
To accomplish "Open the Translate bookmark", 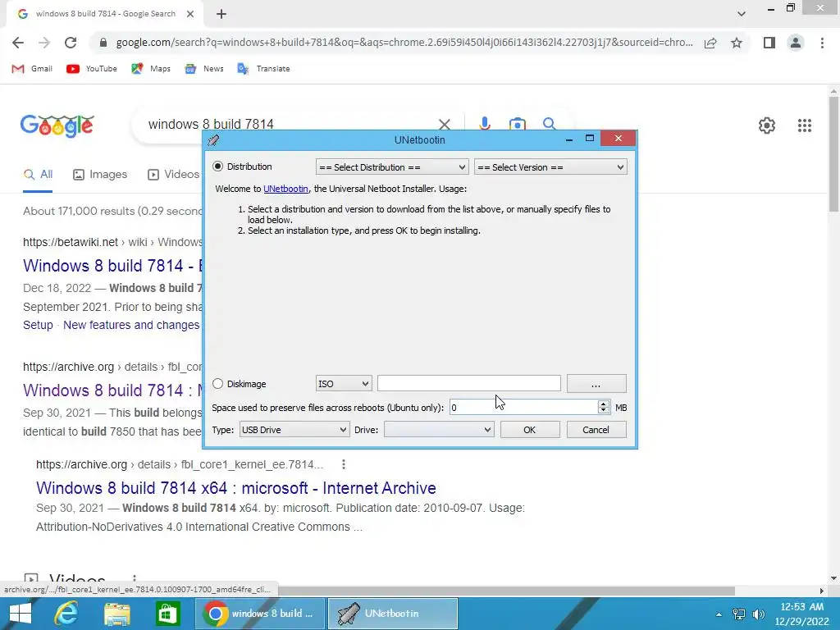I will point(263,69).
